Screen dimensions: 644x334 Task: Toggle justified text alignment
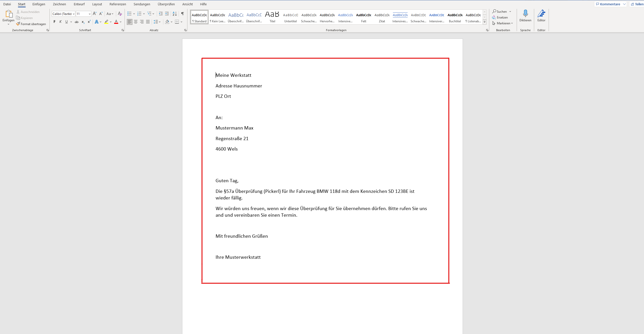click(x=148, y=22)
